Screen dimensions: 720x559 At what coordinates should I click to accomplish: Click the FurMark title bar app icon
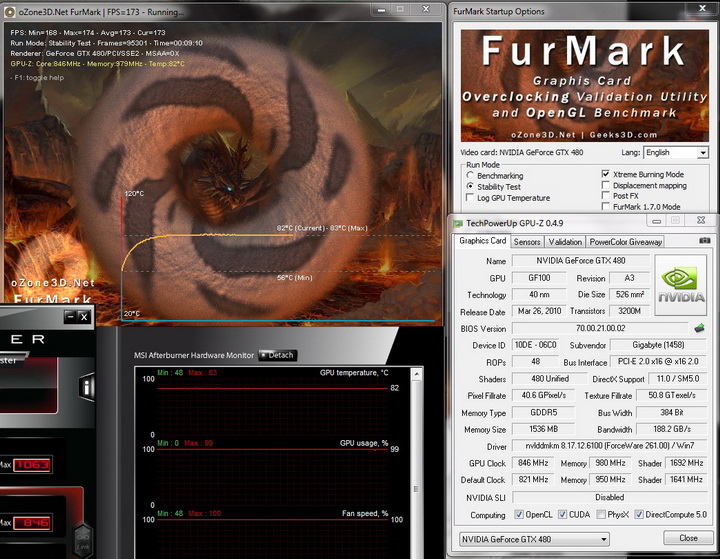click(9, 12)
